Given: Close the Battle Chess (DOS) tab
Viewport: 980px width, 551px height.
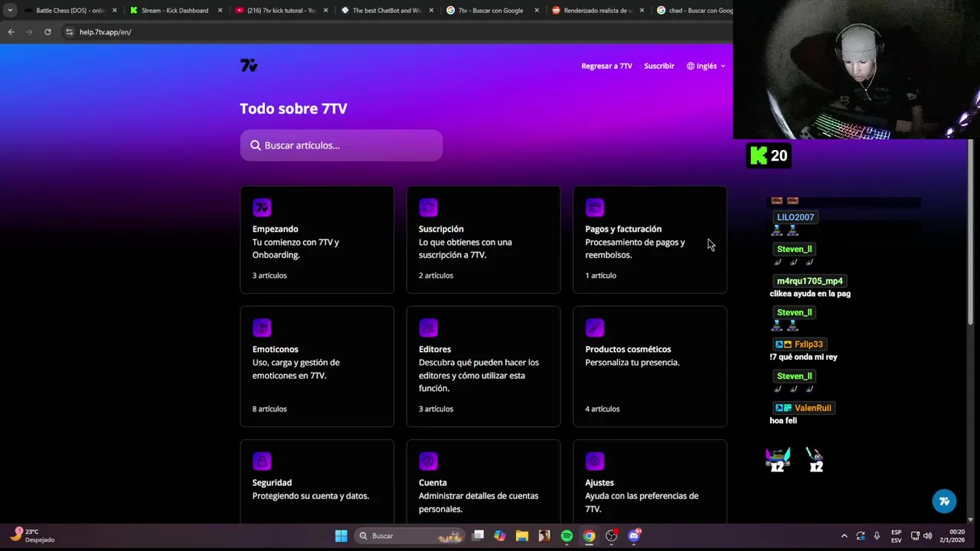Looking at the screenshot, I should [115, 11].
